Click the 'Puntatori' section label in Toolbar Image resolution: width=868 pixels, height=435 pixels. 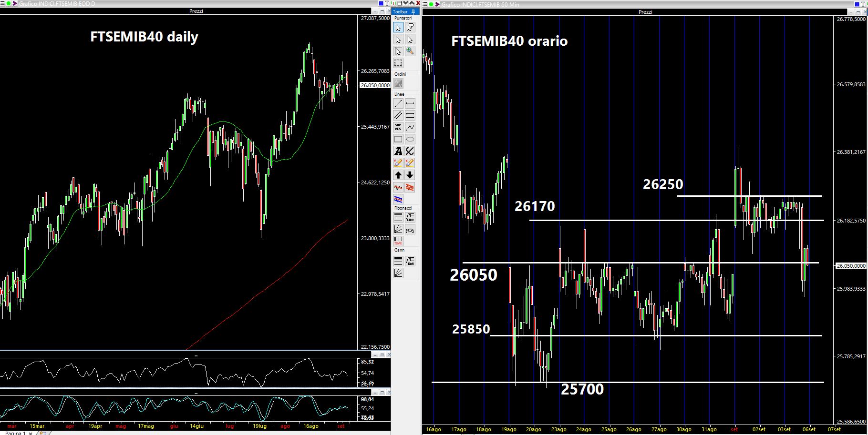pyautogui.click(x=403, y=18)
